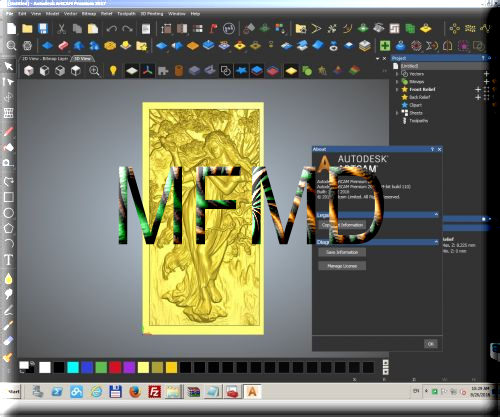The image size is (500, 417).
Task: Pick the red color swatch in palette
Action: pyautogui.click(x=115, y=368)
